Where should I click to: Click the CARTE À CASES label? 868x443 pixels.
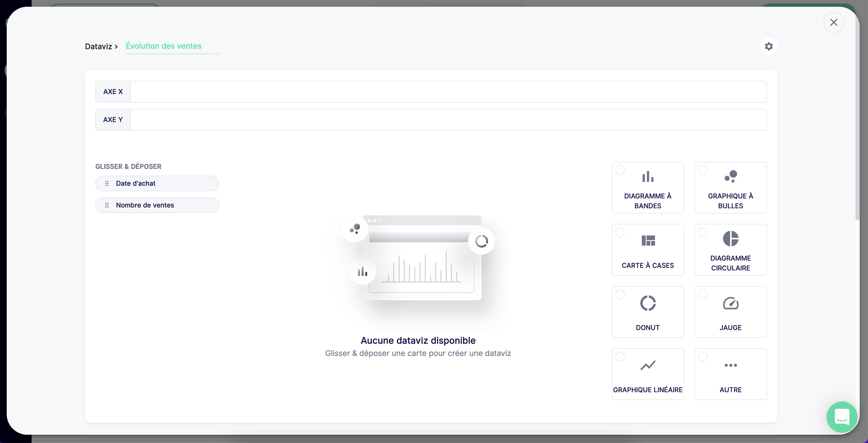pyautogui.click(x=648, y=266)
